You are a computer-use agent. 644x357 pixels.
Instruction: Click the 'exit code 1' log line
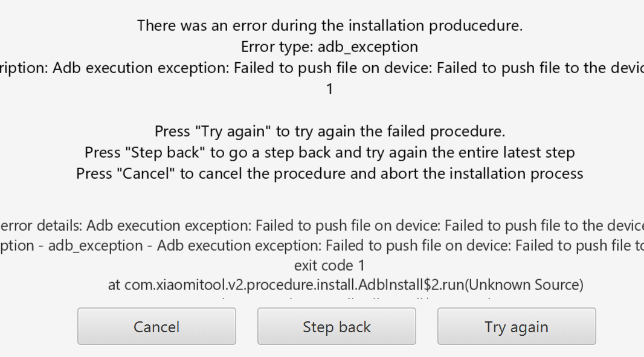click(x=329, y=265)
